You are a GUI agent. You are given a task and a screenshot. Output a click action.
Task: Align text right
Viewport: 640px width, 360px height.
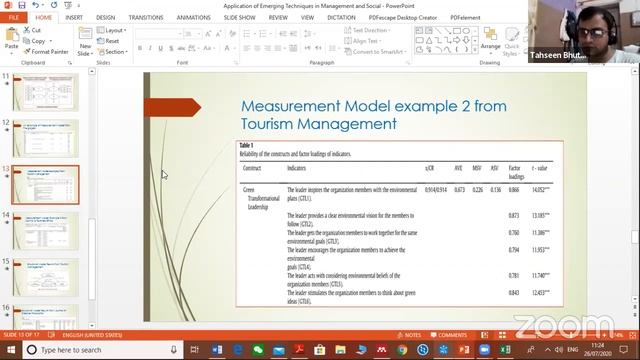coord(267,48)
